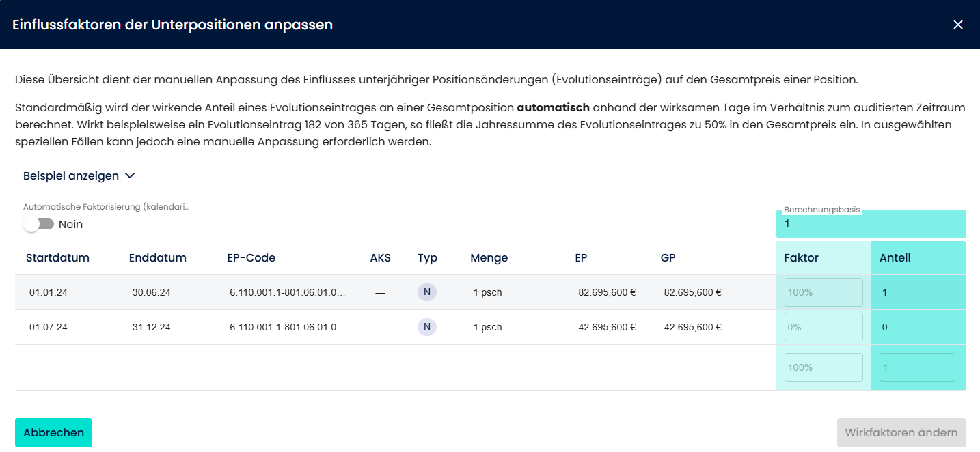This screenshot has height=452, width=980.
Task: Click the GP value 42.695,600 €
Action: [x=692, y=327]
